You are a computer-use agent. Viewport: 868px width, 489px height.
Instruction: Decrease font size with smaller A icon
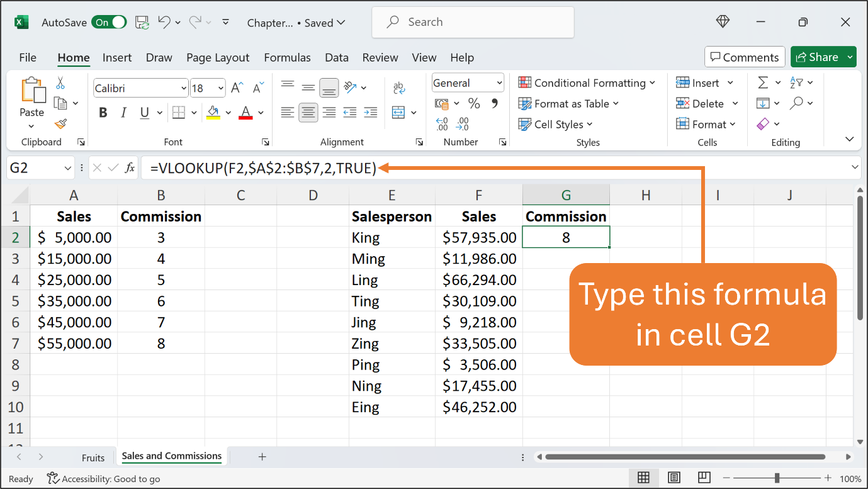click(258, 87)
